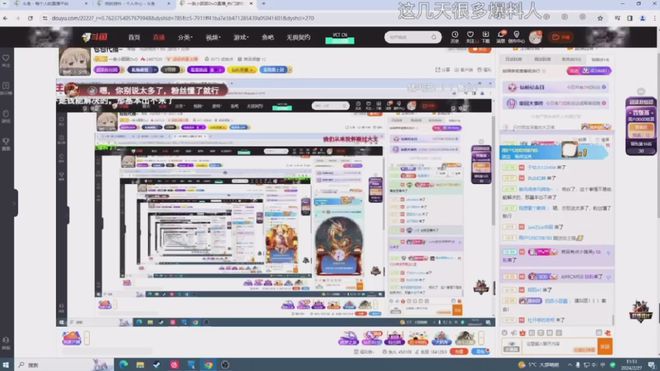660x371 pixels.
Task: Click the orange start-streaming button
Action: point(561,37)
